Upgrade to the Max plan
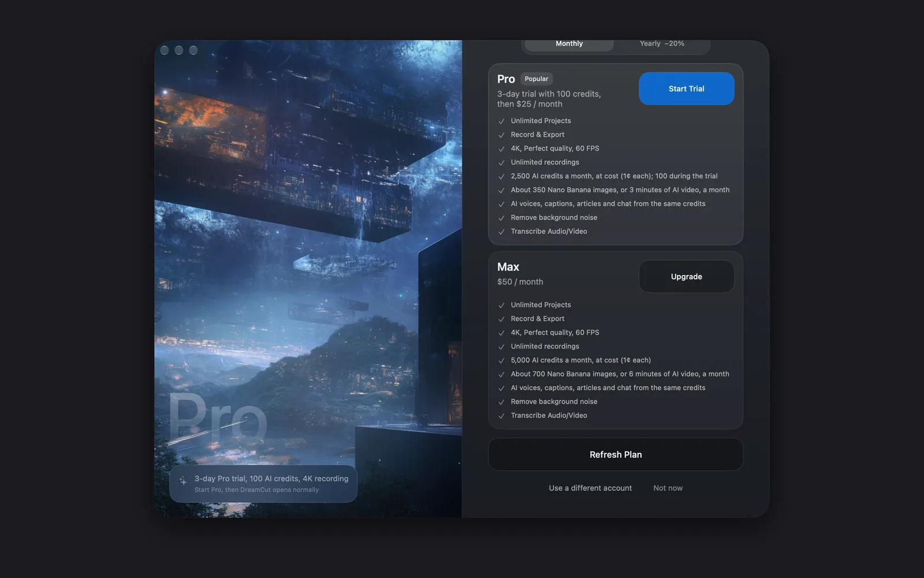Image resolution: width=924 pixels, height=578 pixels. (686, 276)
